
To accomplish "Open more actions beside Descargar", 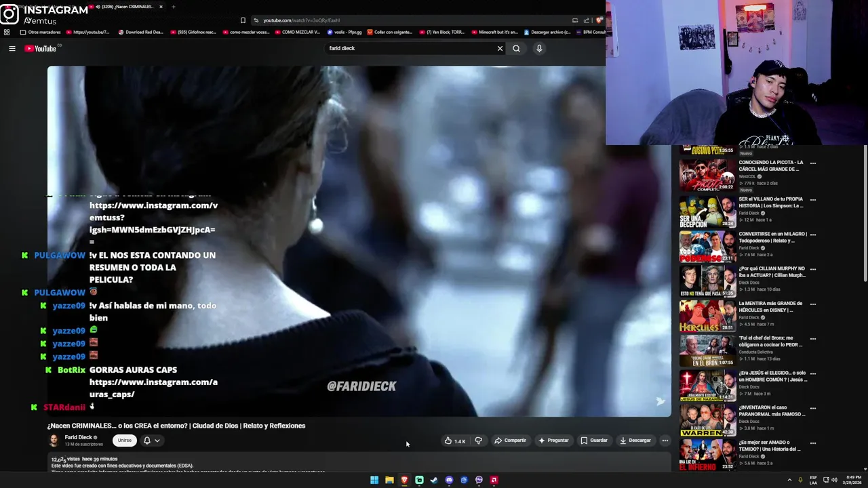I will point(665,441).
